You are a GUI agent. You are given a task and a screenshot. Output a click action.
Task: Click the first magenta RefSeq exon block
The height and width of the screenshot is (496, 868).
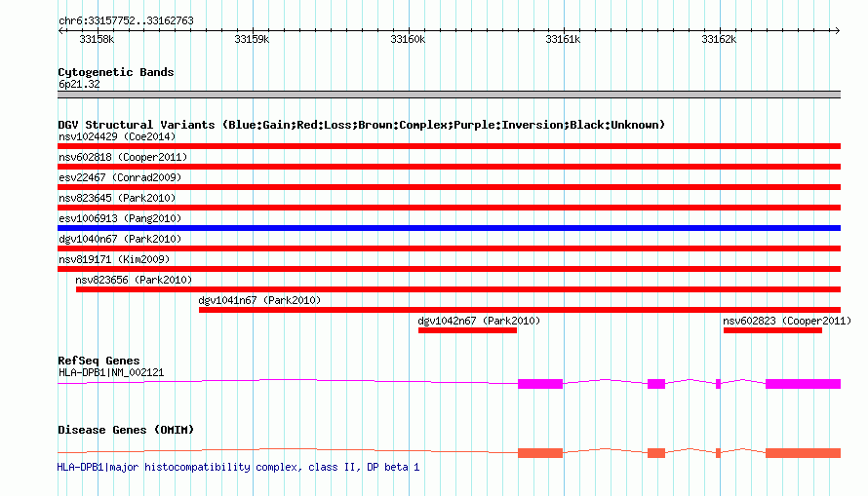tap(540, 384)
